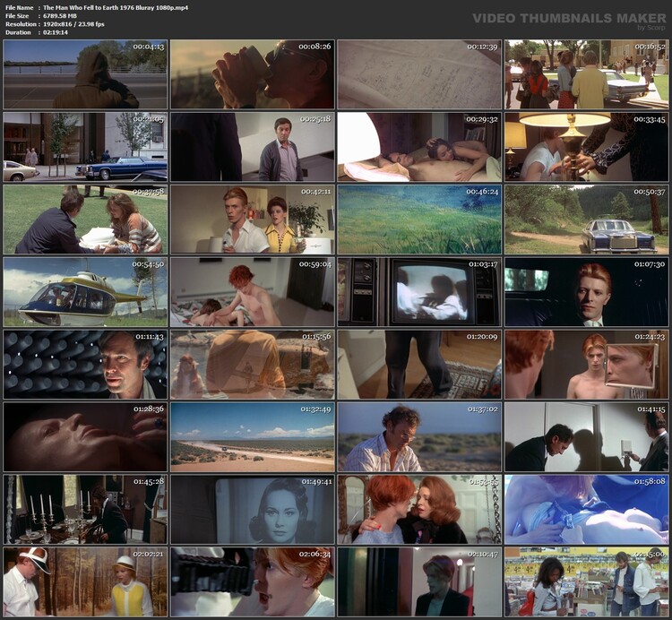Open the plaid shirt man at 01:37:02

coord(419,436)
